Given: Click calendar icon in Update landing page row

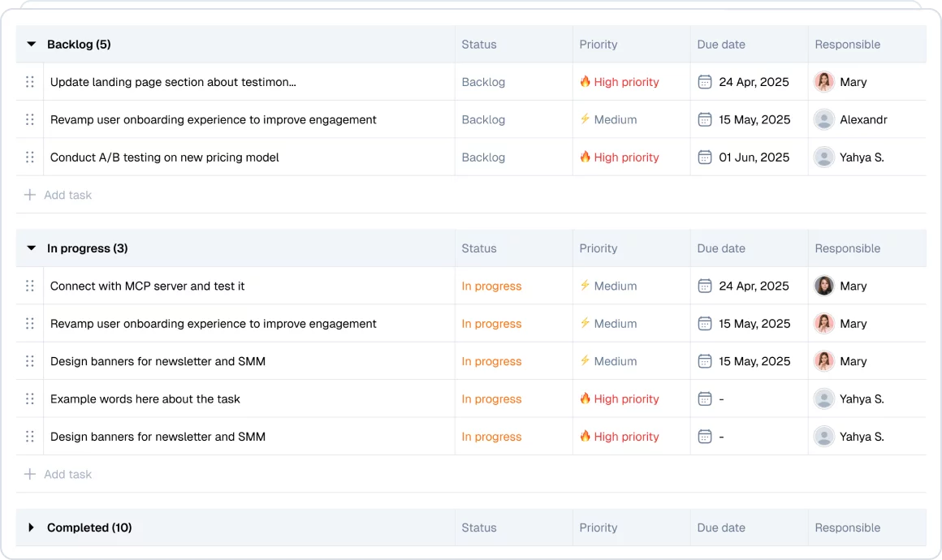Looking at the screenshot, I should [705, 82].
